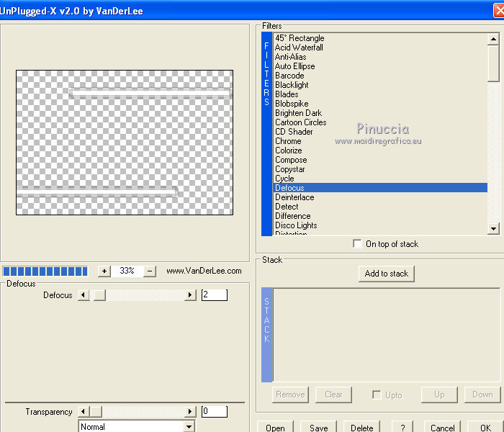Increase Transparency with right arrow
504x432 pixels.
190,411
